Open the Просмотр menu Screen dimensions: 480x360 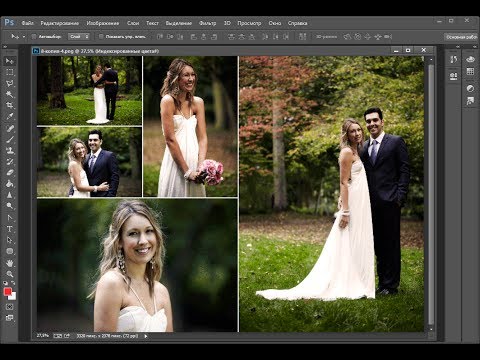(249, 23)
